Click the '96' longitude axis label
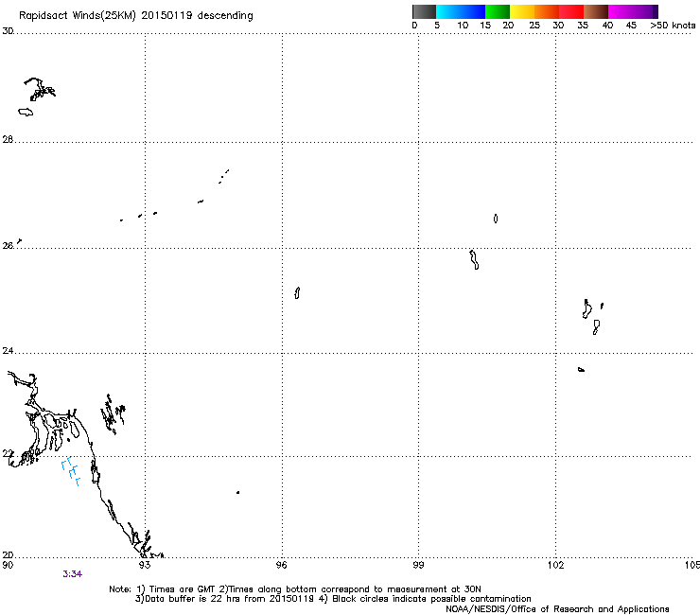Image resolution: width=700 pixels, height=615 pixels. [282, 565]
